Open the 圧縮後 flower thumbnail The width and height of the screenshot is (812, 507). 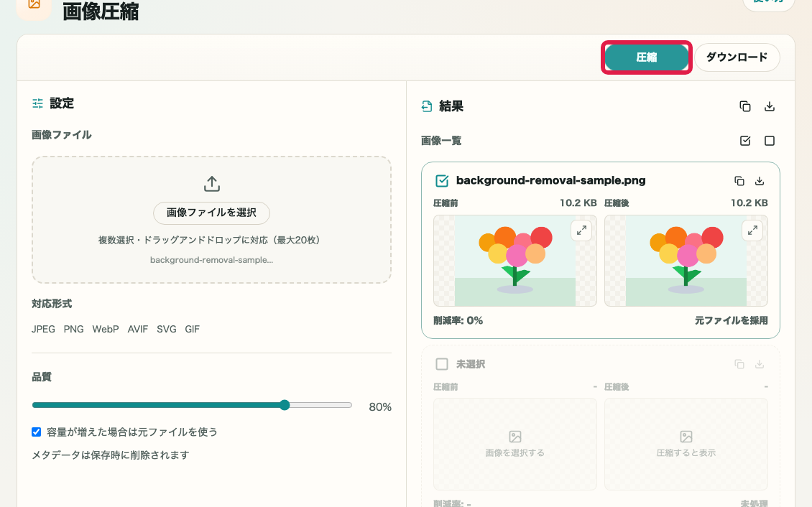point(686,261)
